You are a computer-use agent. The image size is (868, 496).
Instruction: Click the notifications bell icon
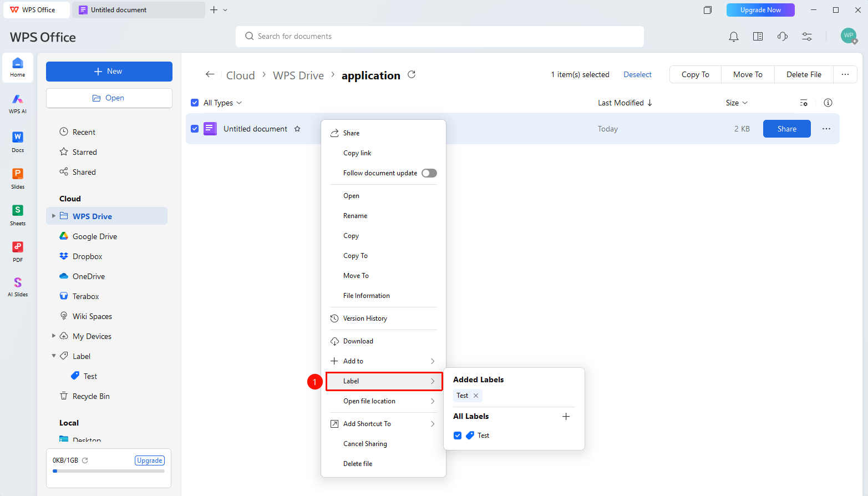click(734, 37)
